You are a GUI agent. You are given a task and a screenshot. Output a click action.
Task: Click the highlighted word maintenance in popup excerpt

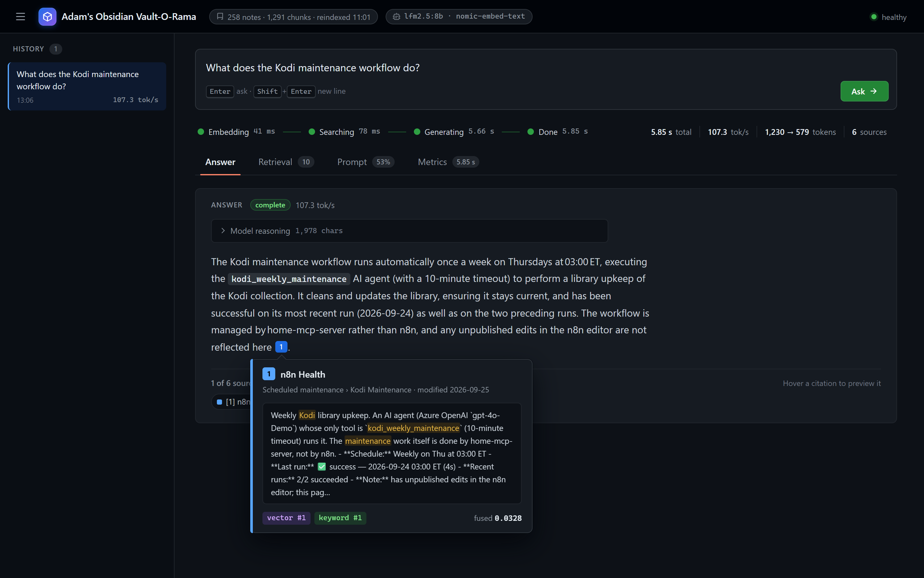[368, 441]
